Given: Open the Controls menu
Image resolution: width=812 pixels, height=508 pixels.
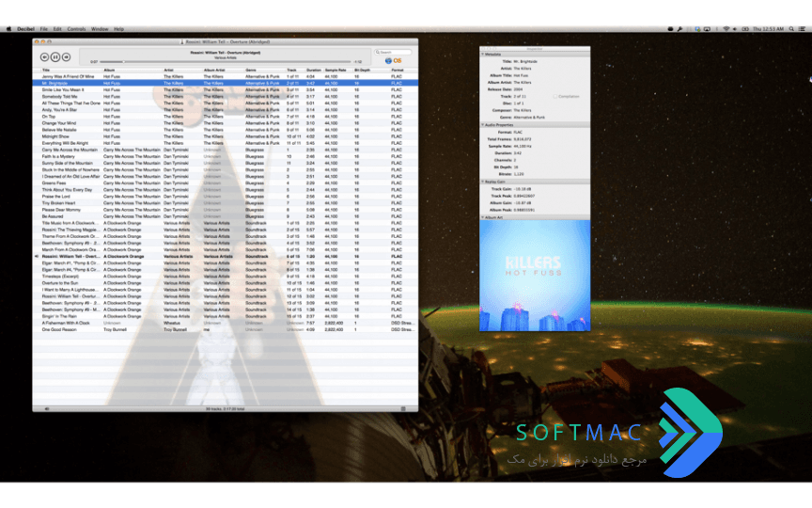Looking at the screenshot, I should tap(76, 29).
